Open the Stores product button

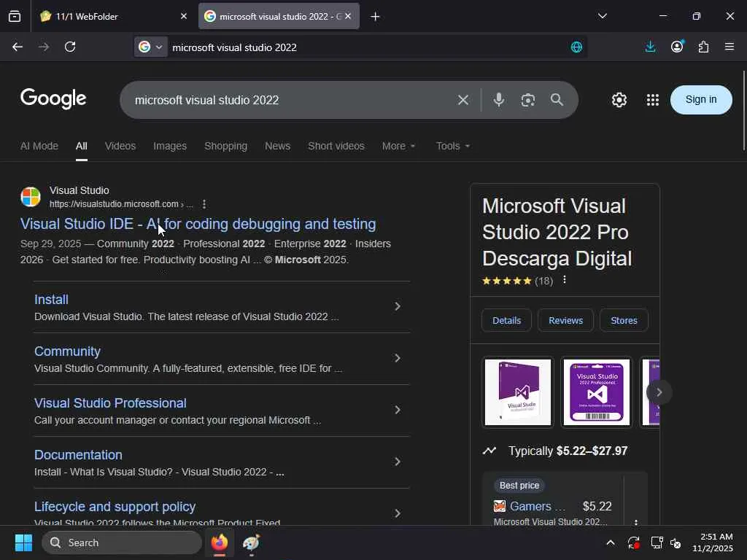[x=624, y=321]
